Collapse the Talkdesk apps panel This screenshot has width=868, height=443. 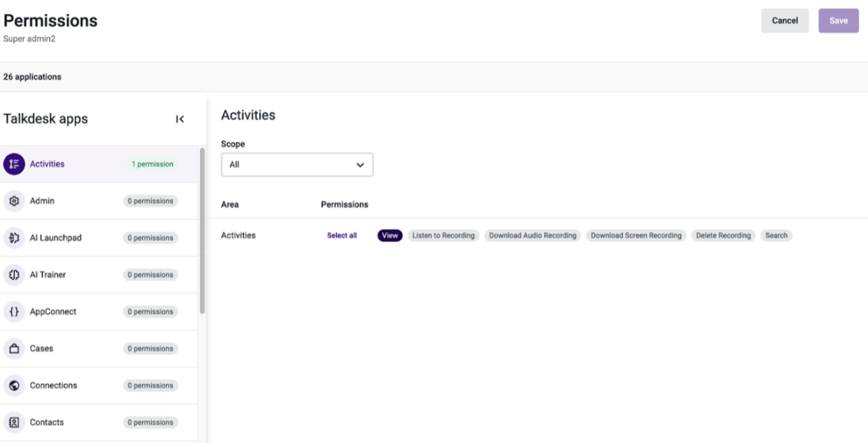pyautogui.click(x=180, y=119)
